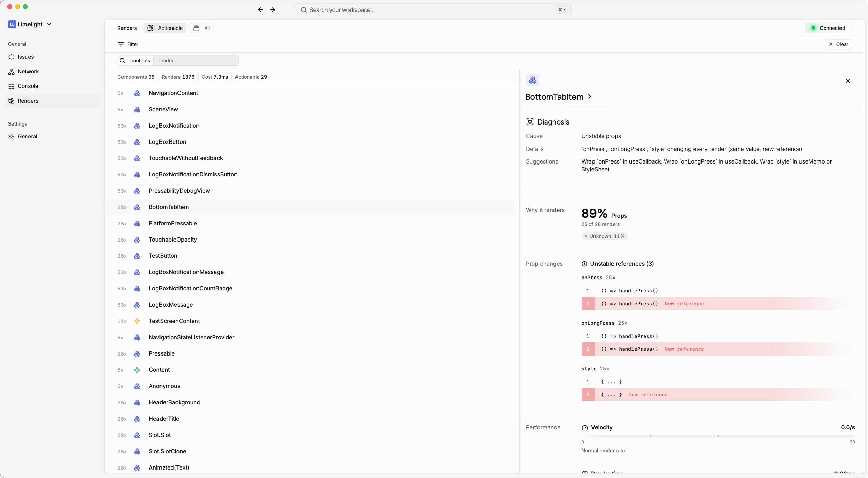Click the component icon next to BottomTabItem heading
The height and width of the screenshot is (478, 868).
(532, 80)
